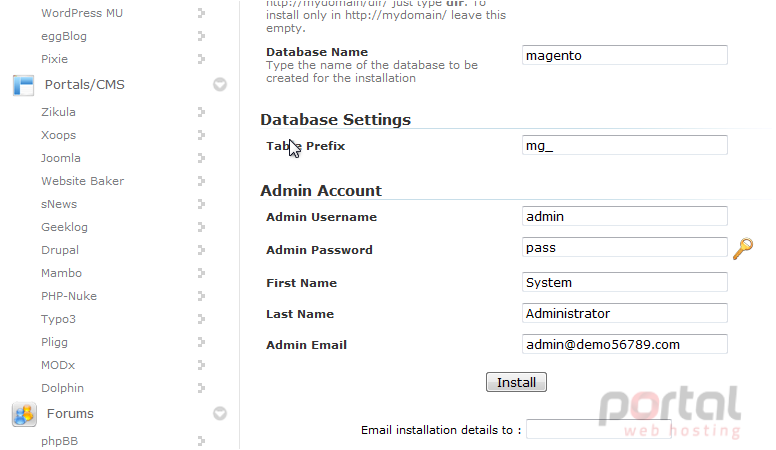
Task: Click the Forums category icon
Action: pos(24,414)
